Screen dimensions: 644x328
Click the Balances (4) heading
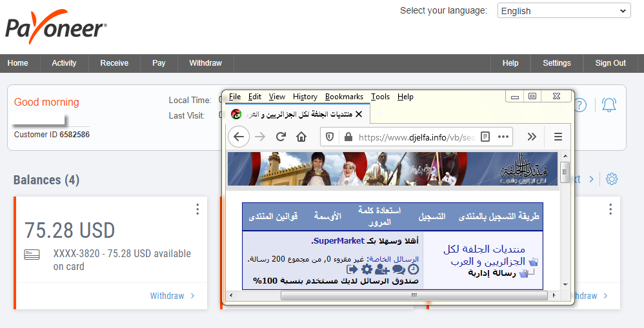(46, 180)
